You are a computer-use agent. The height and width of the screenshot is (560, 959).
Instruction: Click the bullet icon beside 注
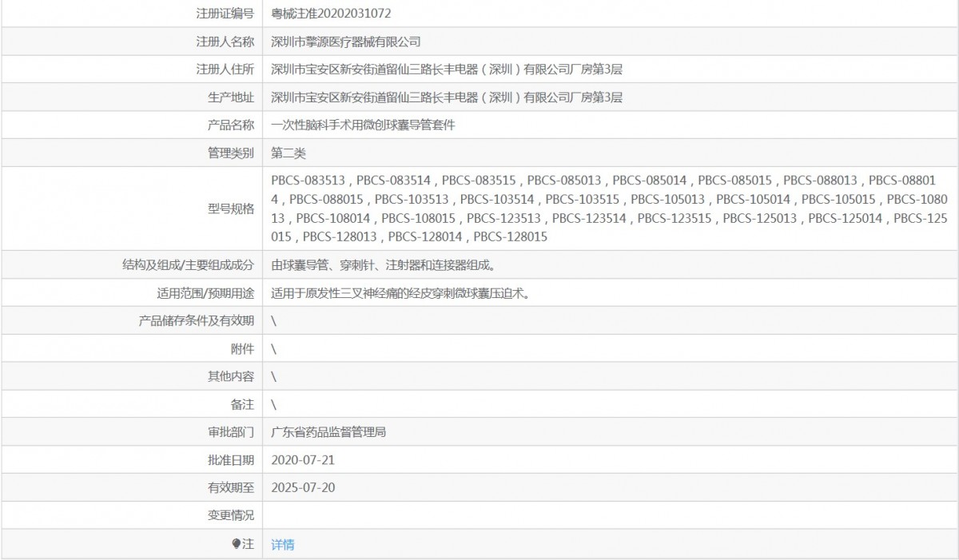(236, 544)
